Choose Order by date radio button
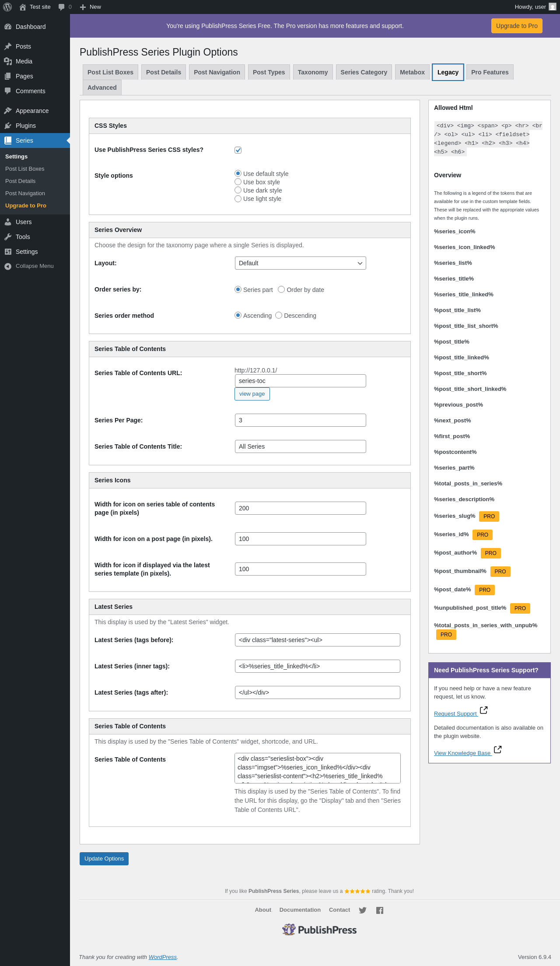560x966 pixels. coord(281,290)
